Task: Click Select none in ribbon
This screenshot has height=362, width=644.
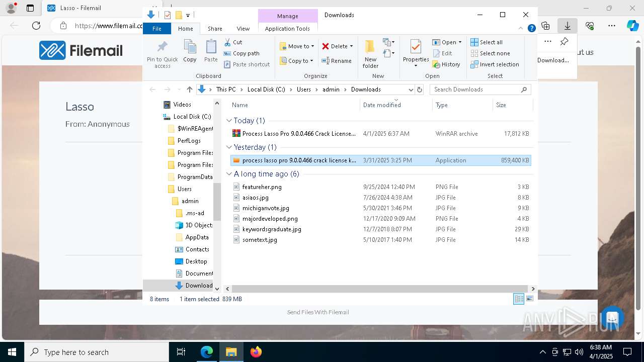Action: coord(491,53)
